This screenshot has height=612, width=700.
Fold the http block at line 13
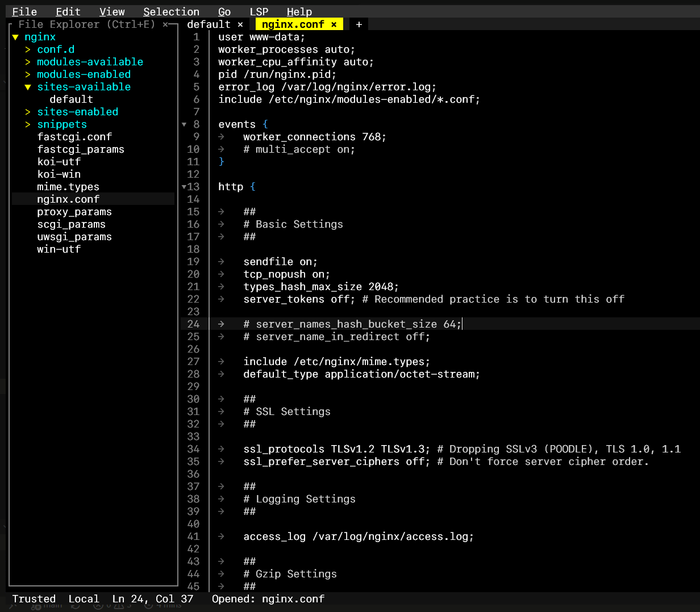click(x=184, y=187)
